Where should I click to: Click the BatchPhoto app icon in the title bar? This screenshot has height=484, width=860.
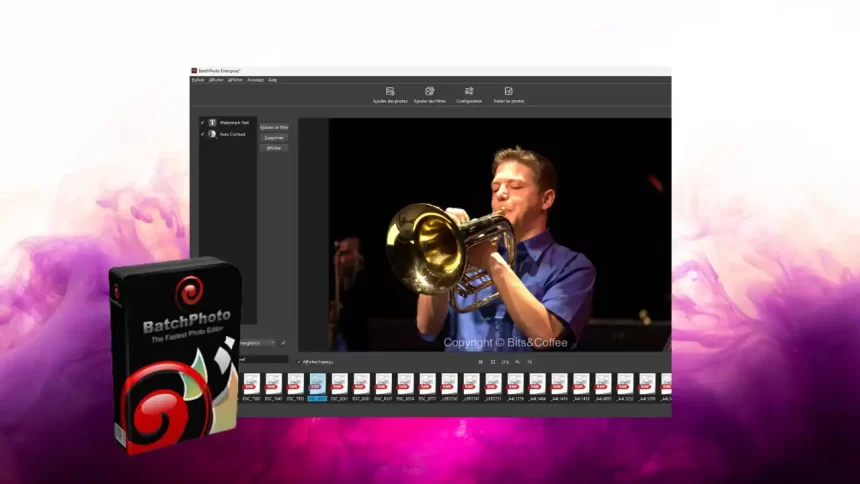(194, 71)
